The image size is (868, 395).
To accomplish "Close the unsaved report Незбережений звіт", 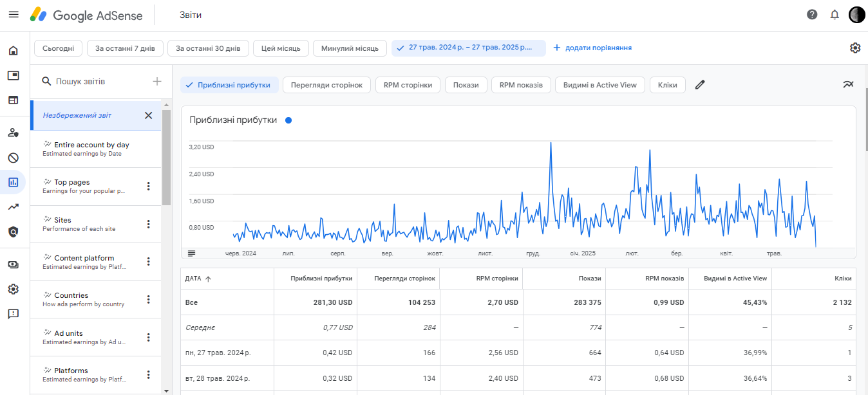I will [x=148, y=115].
